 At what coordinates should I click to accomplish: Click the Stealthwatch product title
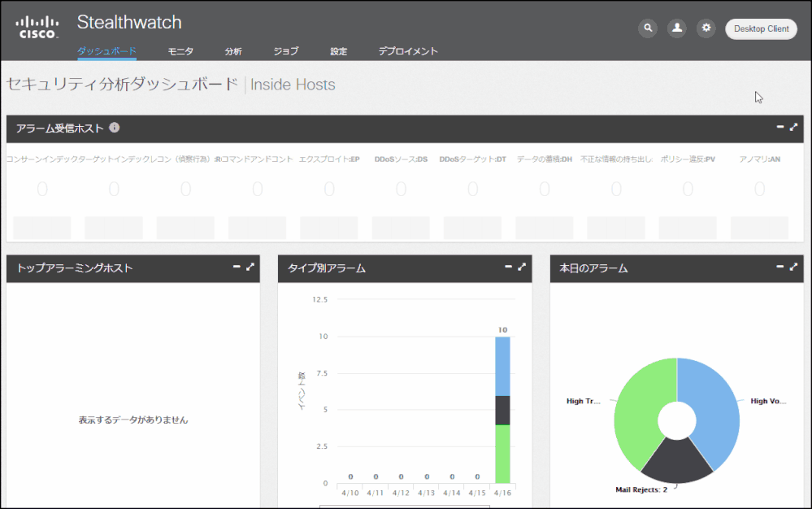point(129,22)
